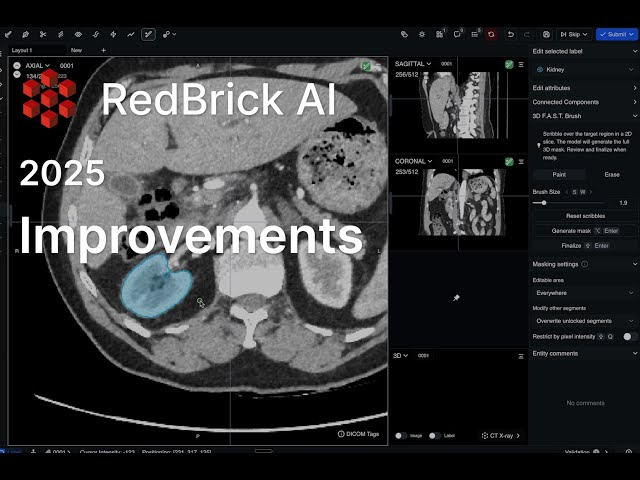Click the Masking settings info icon
Image resolution: width=640 pixels, height=480 pixels.
coord(584,264)
